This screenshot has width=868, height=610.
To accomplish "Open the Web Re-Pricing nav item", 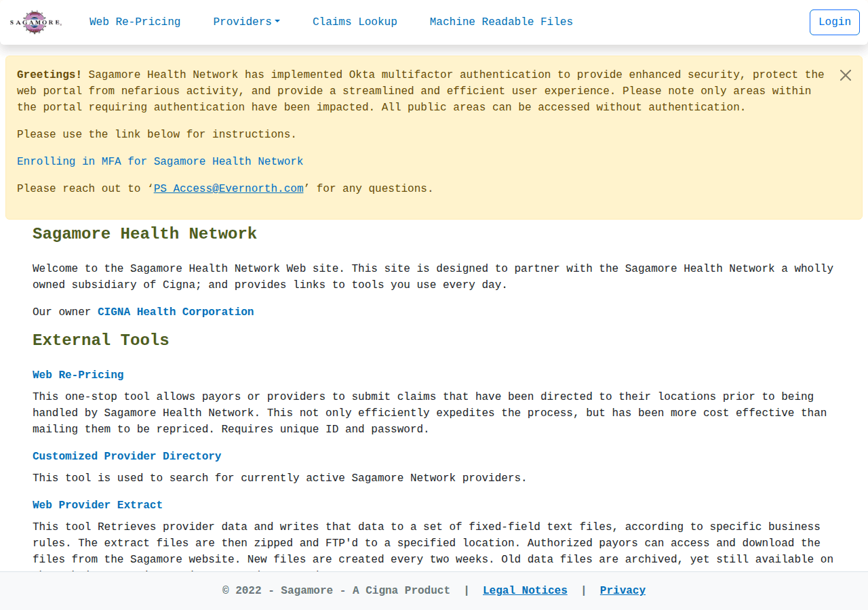I will click(x=135, y=22).
